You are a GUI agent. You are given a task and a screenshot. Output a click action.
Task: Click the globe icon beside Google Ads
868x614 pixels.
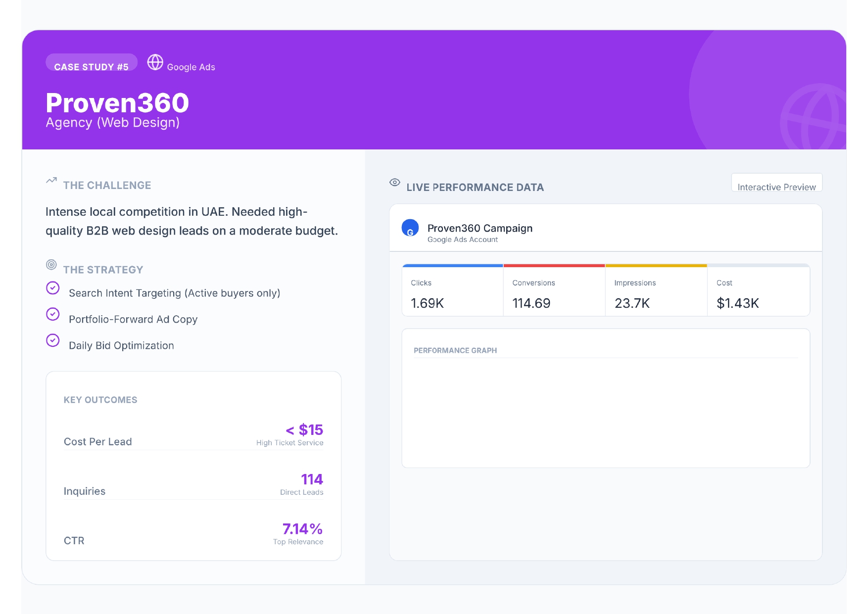(155, 62)
